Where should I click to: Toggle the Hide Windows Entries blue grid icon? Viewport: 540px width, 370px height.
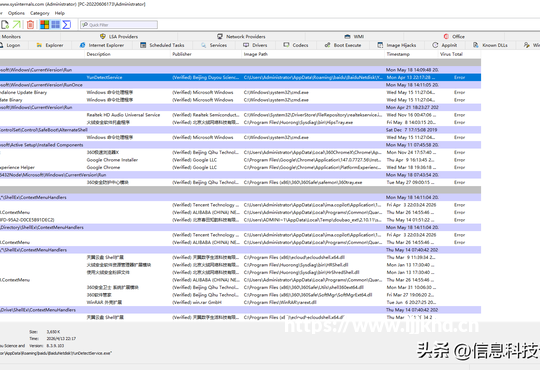tap(55, 24)
